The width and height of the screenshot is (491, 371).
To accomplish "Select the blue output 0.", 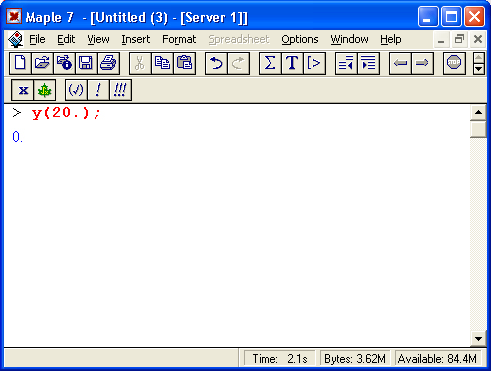I will click(17, 137).
